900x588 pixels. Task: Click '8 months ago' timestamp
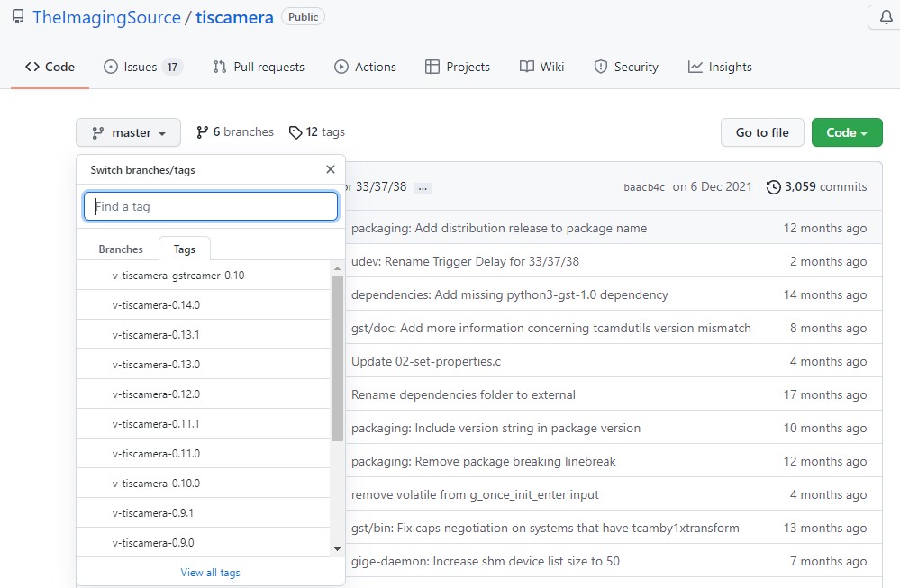(x=828, y=328)
